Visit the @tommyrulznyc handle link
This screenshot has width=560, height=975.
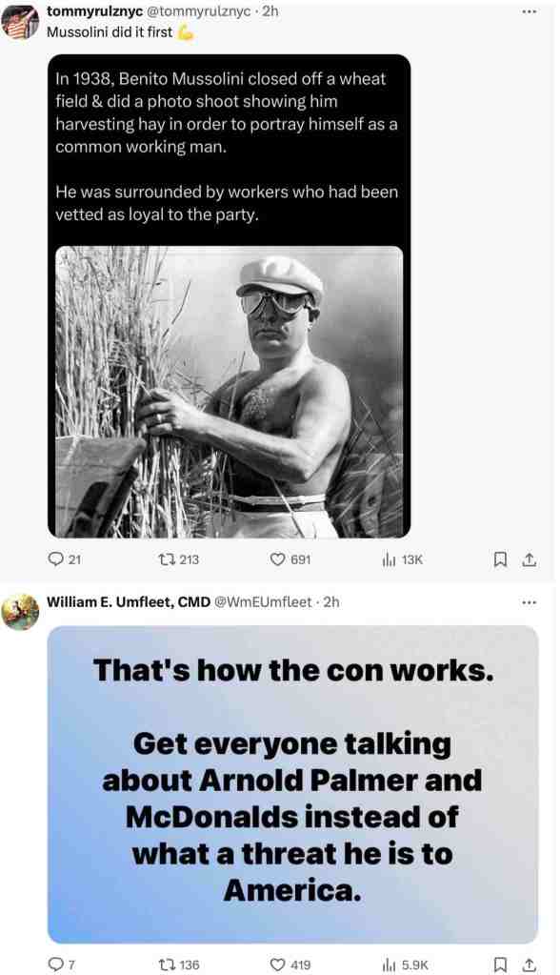198,11
